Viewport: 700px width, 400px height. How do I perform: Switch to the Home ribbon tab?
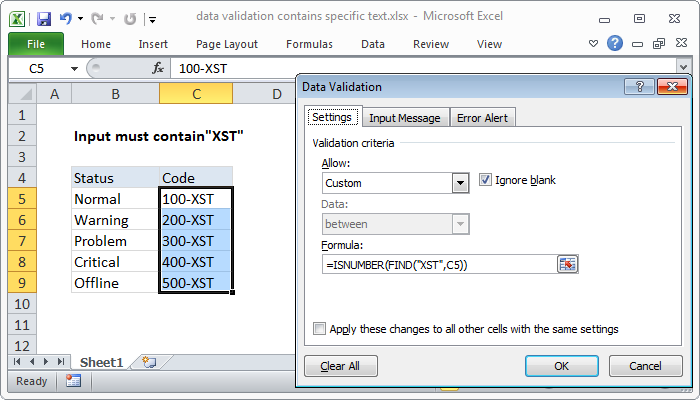(x=96, y=44)
